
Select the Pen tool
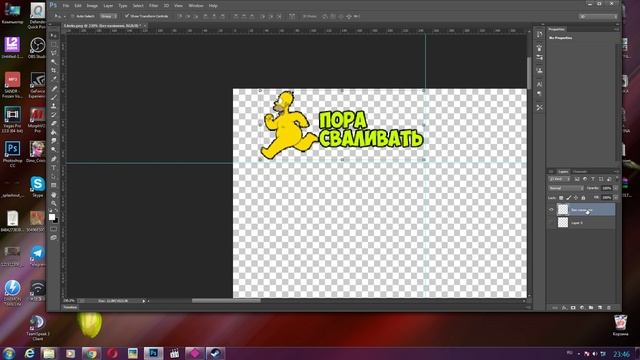(x=53, y=159)
